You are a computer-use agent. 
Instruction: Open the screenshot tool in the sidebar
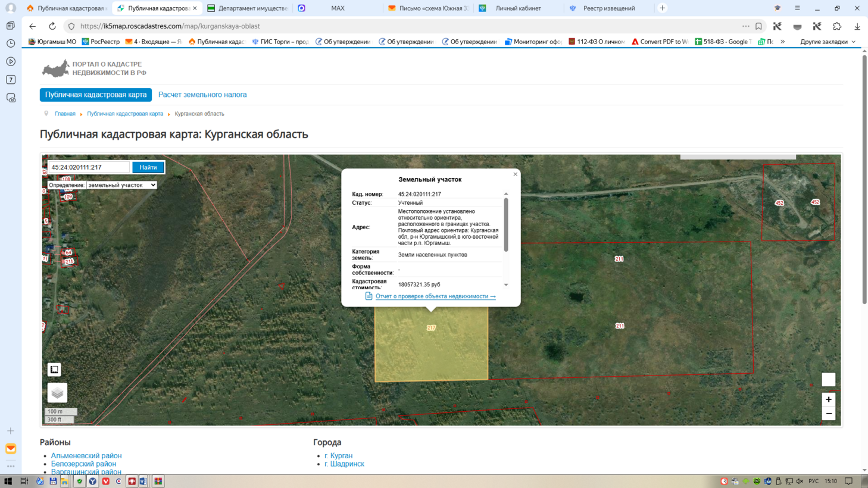(x=11, y=98)
